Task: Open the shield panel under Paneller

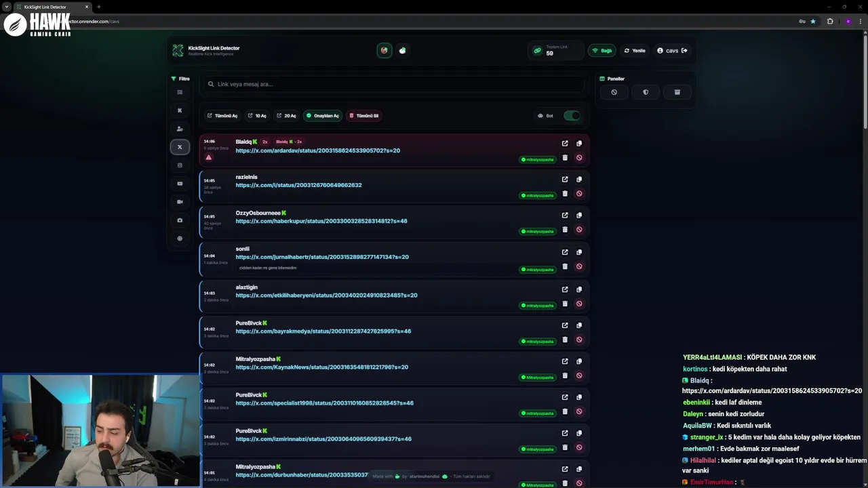Action: [646, 92]
